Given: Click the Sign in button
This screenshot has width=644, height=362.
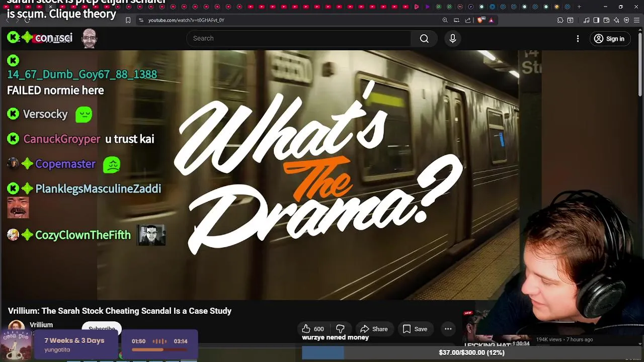Looking at the screenshot, I should coord(609,39).
